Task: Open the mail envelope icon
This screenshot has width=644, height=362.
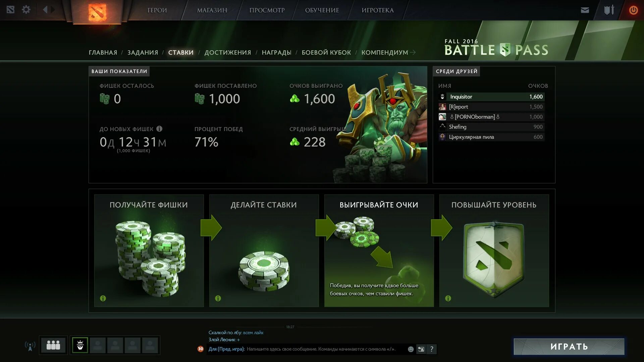Action: 585,10
